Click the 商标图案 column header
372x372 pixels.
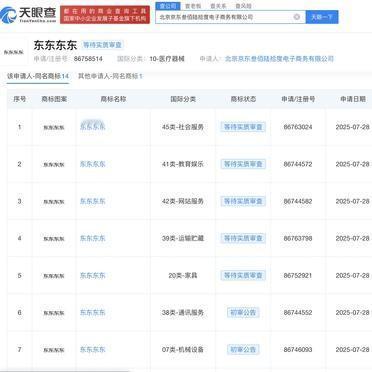pyautogui.click(x=54, y=99)
